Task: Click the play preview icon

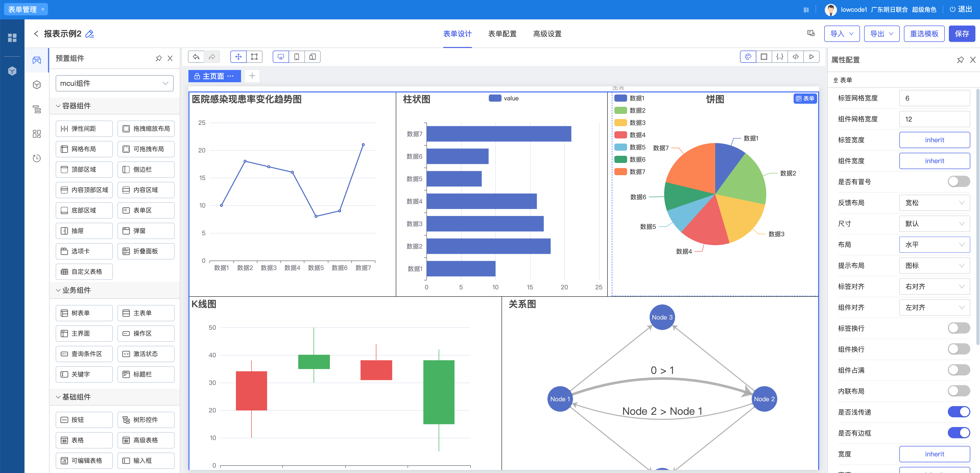Action: (x=811, y=57)
